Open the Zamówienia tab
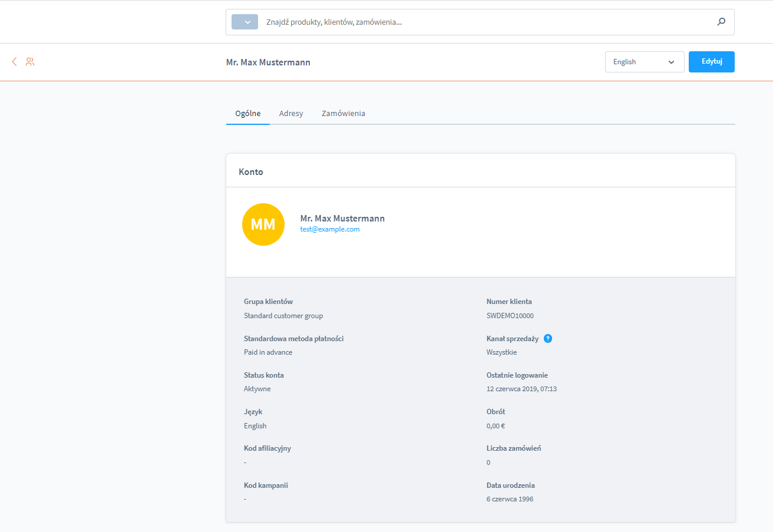Image resolution: width=773 pixels, height=532 pixels. (x=343, y=113)
